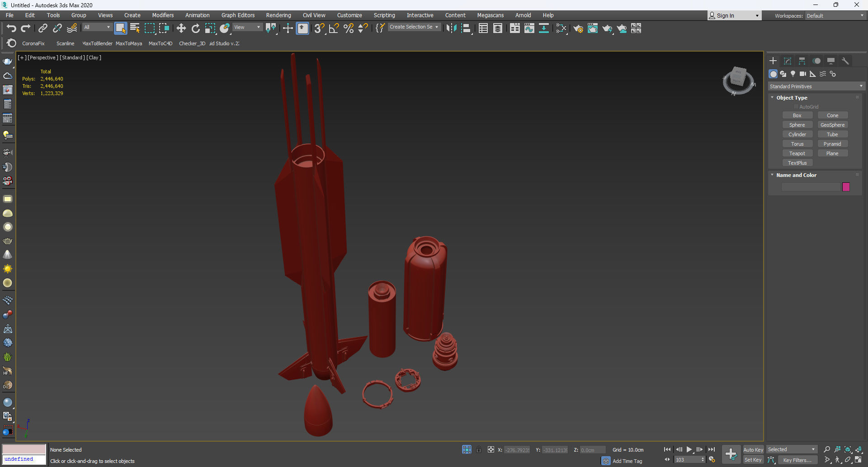The height and width of the screenshot is (467, 868).
Task: Click the Teapot primitive button
Action: [797, 153]
